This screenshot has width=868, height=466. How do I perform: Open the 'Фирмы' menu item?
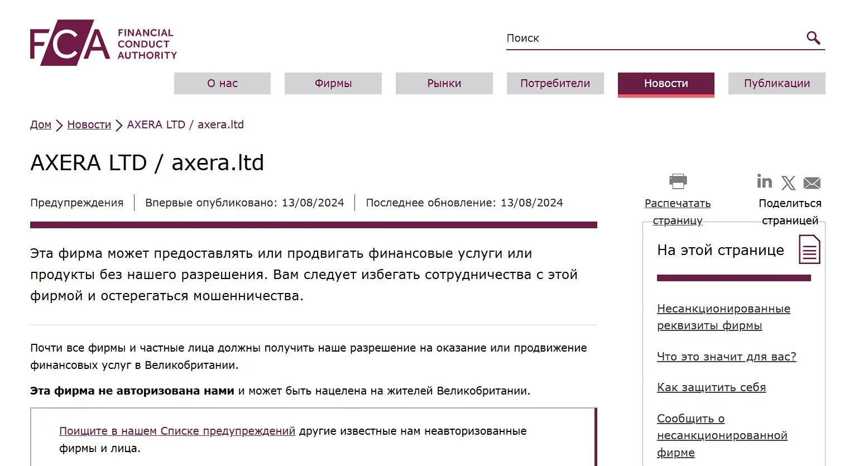tap(333, 83)
